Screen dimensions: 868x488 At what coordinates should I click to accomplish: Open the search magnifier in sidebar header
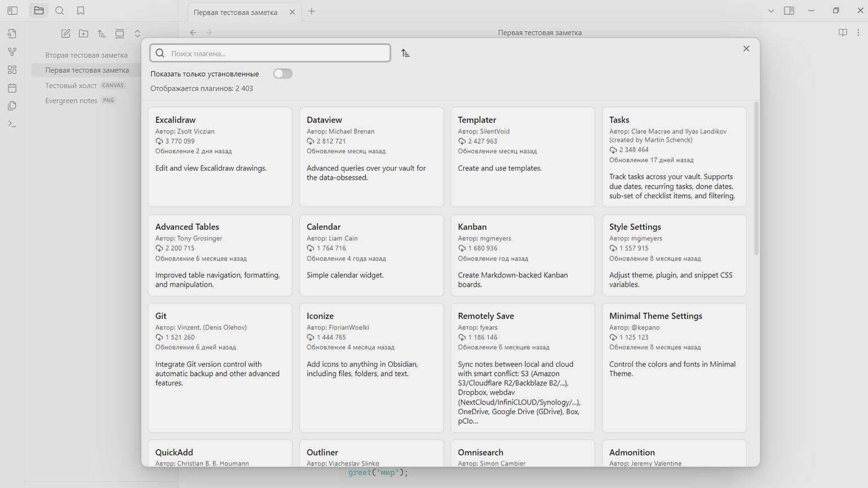point(60,11)
